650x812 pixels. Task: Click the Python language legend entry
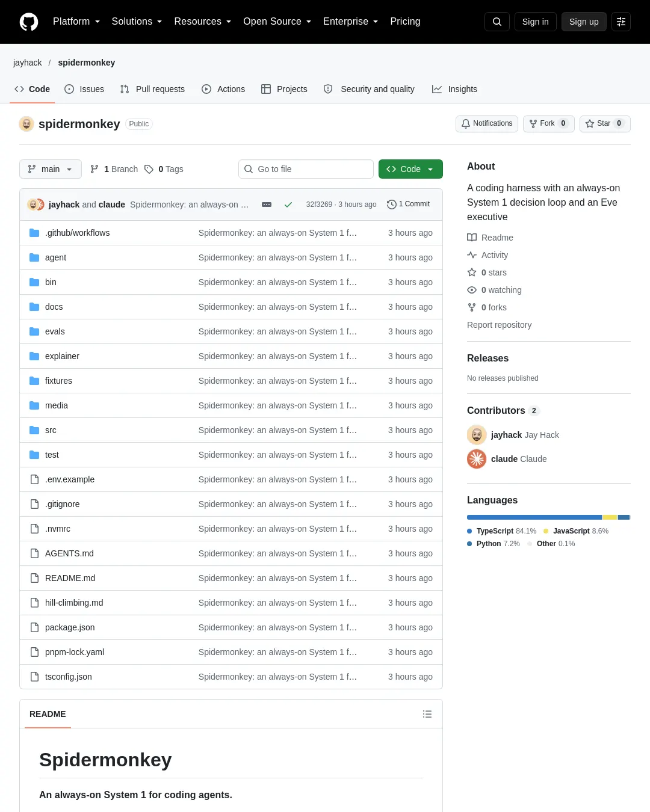point(494,544)
